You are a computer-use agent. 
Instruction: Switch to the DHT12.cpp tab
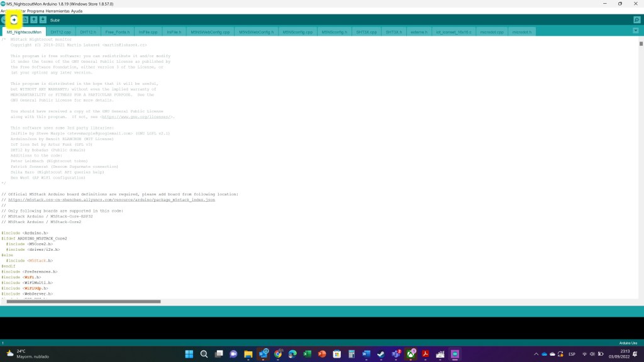pyautogui.click(x=61, y=31)
